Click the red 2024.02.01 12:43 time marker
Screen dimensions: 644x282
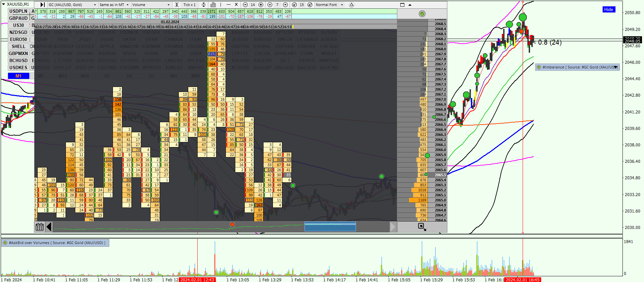[197, 280]
